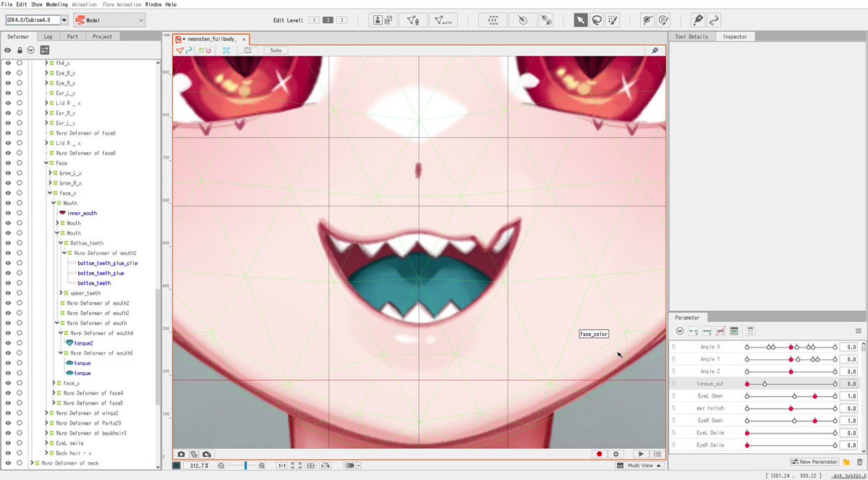Open the File menu
868x480 pixels.
click(7, 4)
